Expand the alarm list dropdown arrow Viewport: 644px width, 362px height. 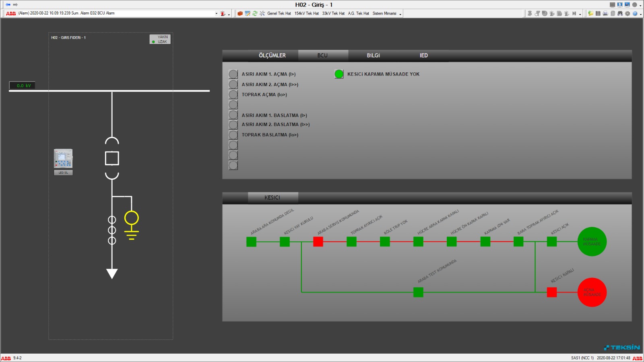coord(216,14)
